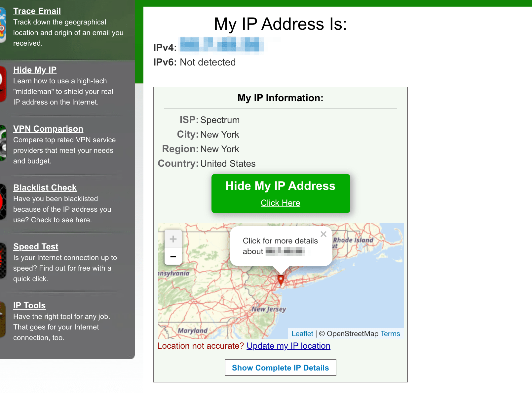Open the IP Tools link
532x393 pixels.
click(x=29, y=305)
